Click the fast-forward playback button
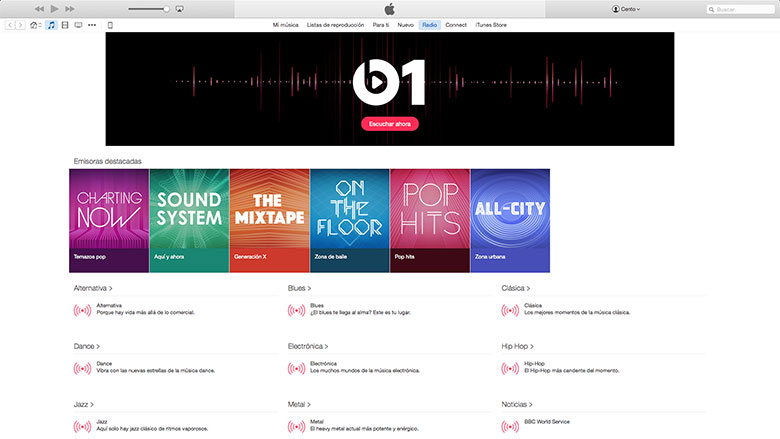 point(70,9)
